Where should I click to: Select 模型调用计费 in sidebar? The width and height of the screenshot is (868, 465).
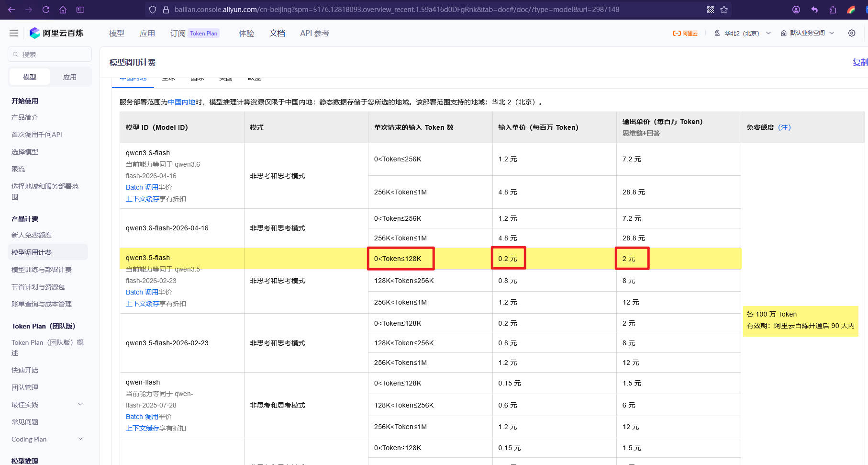pyautogui.click(x=48, y=252)
